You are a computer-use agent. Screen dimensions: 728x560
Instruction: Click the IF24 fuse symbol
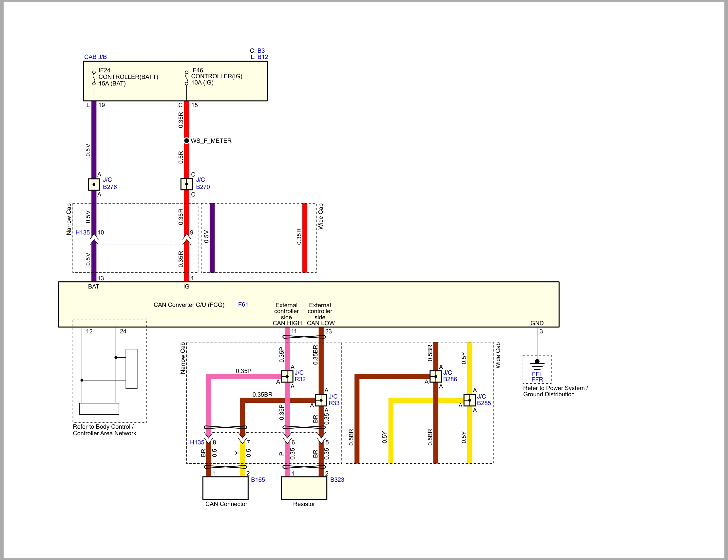(x=94, y=78)
